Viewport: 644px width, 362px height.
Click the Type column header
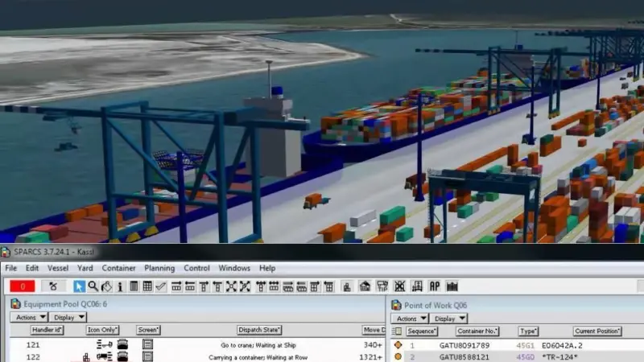(528, 331)
